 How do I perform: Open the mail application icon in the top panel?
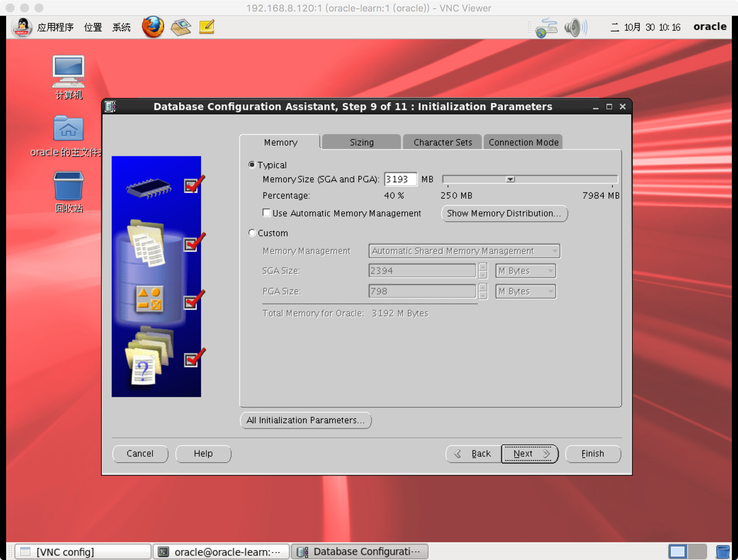[181, 27]
